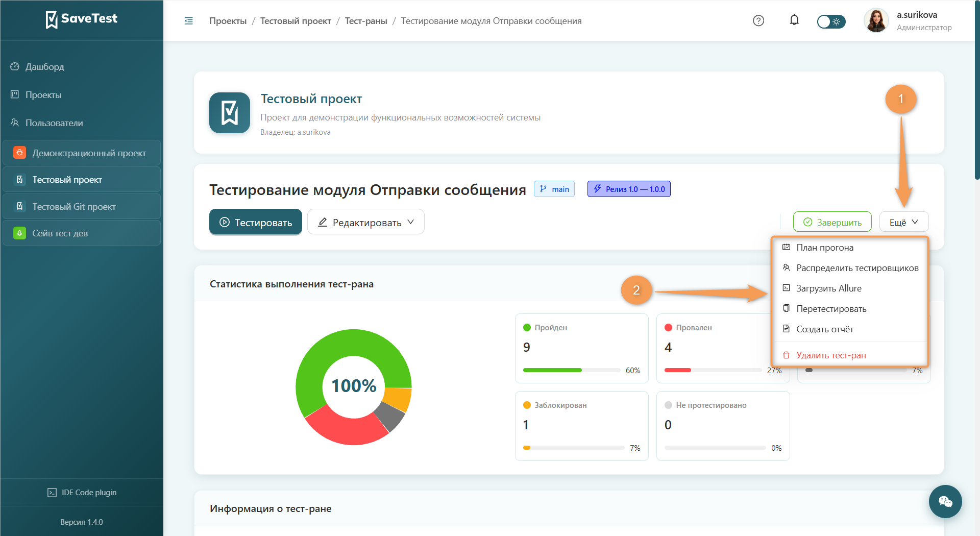Choose Удалить тест-ран menu entry
The height and width of the screenshot is (536, 980).
[x=849, y=355]
